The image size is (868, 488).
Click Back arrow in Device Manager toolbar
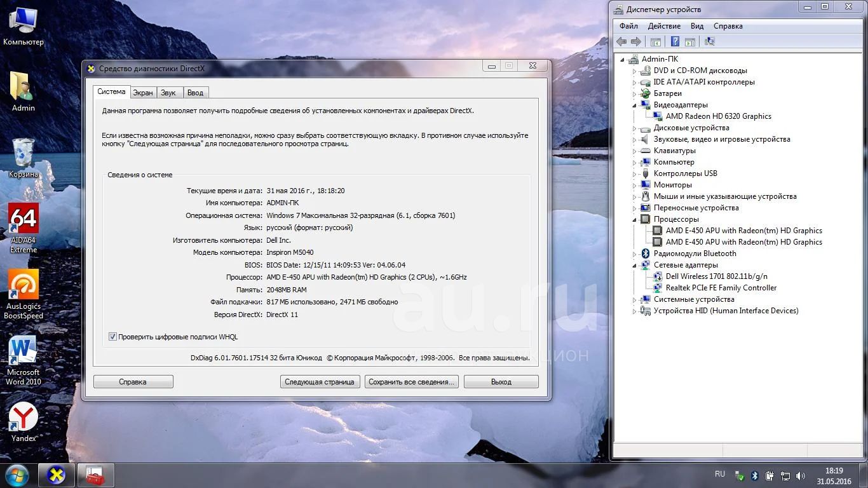621,42
